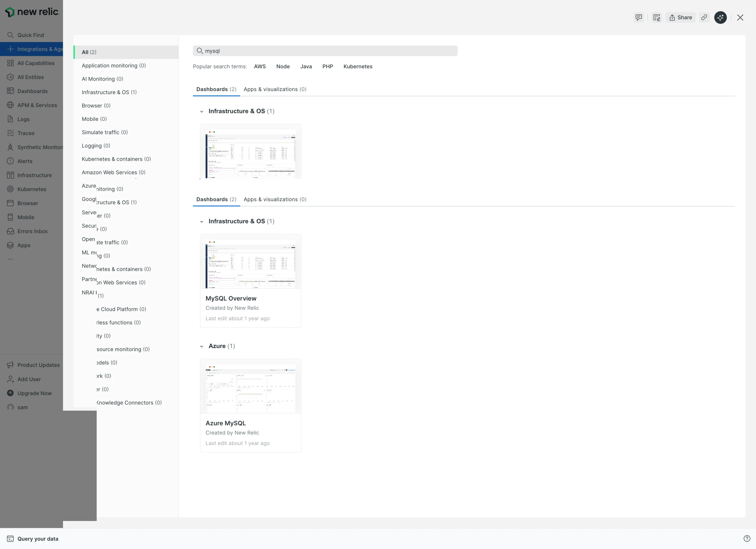Search popular term PHP
The image size is (756, 549).
(x=327, y=66)
